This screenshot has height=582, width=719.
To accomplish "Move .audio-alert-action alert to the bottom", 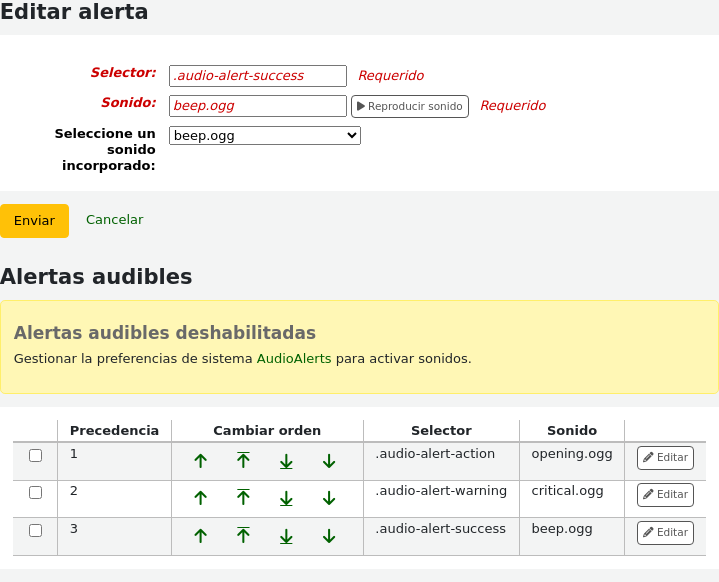I will tap(286, 461).
